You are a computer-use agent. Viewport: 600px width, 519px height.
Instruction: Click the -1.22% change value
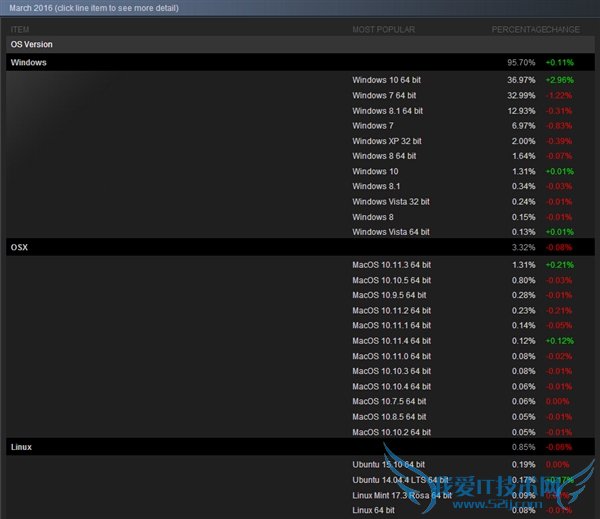pos(559,96)
